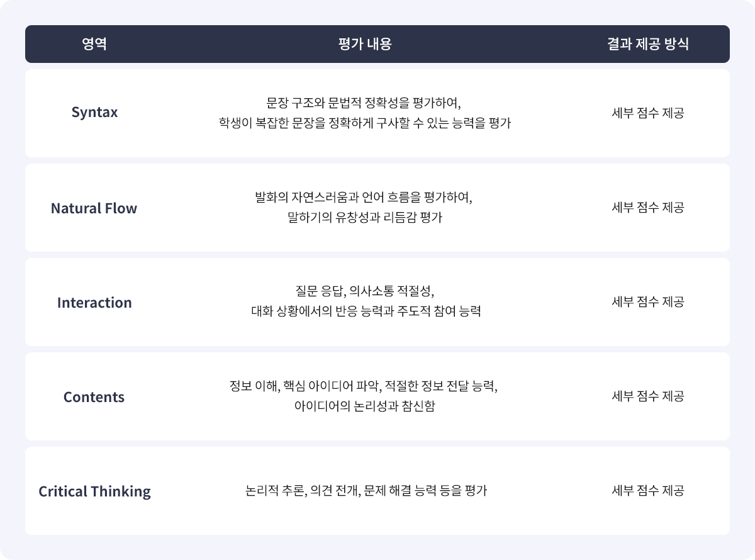Click 세부 점수 제공 in the Natural Flow row
Viewport: 755px width, 560px height.
point(647,208)
